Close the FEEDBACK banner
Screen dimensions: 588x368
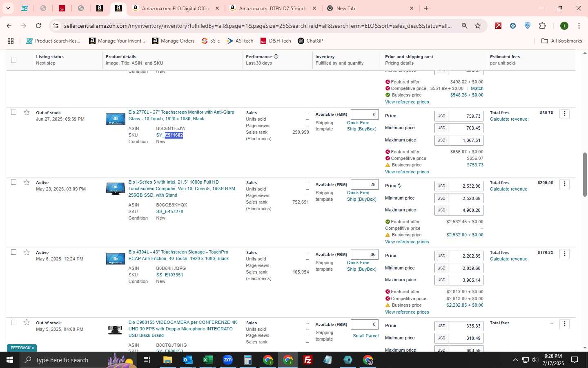(33, 348)
